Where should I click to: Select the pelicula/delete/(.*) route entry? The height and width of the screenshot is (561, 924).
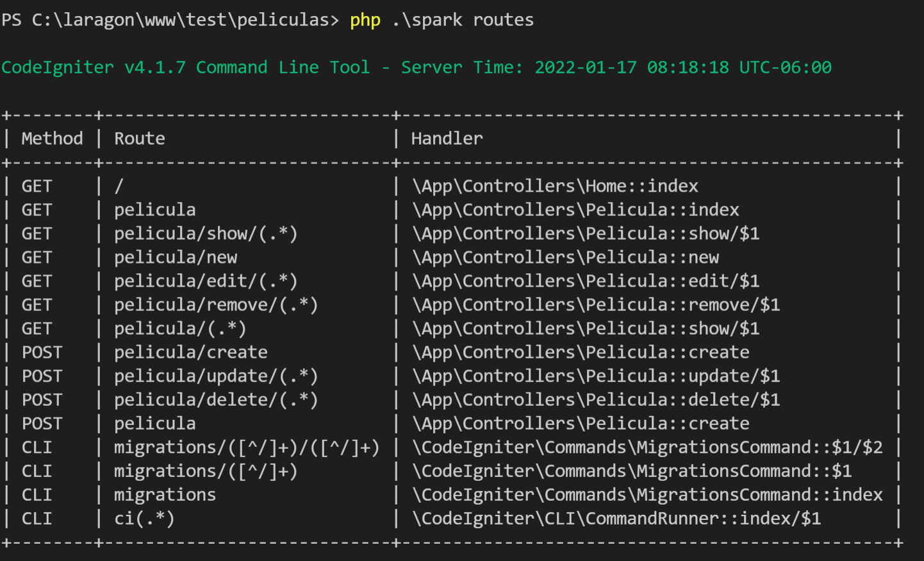[x=216, y=399]
